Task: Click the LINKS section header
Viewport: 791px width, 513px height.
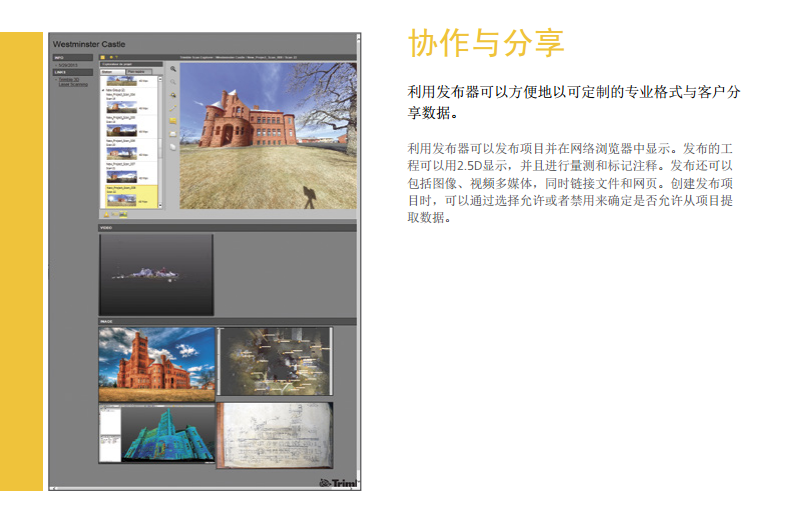Action: [61, 72]
